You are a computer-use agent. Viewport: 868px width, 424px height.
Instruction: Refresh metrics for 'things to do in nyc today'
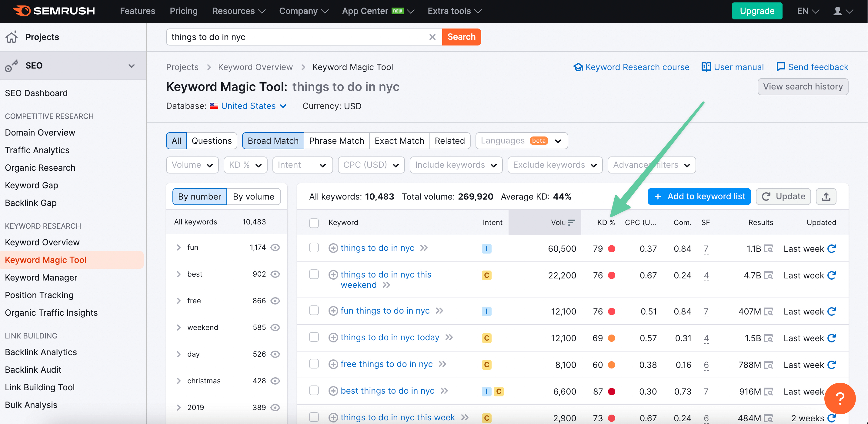(x=832, y=338)
